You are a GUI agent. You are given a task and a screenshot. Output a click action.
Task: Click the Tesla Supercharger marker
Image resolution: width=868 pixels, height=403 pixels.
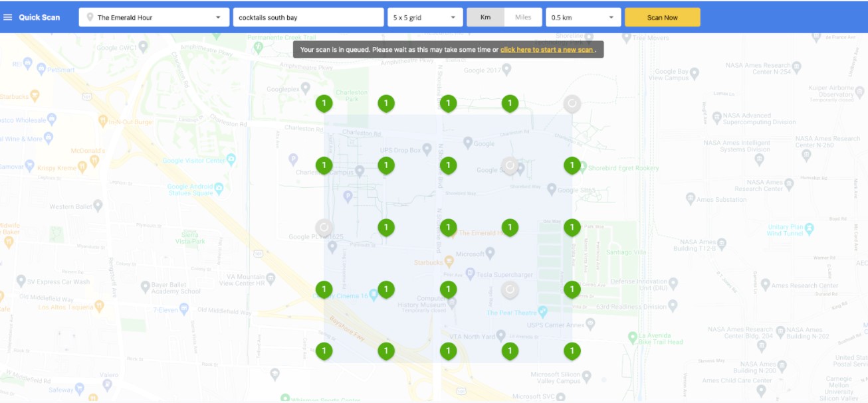pos(471,274)
